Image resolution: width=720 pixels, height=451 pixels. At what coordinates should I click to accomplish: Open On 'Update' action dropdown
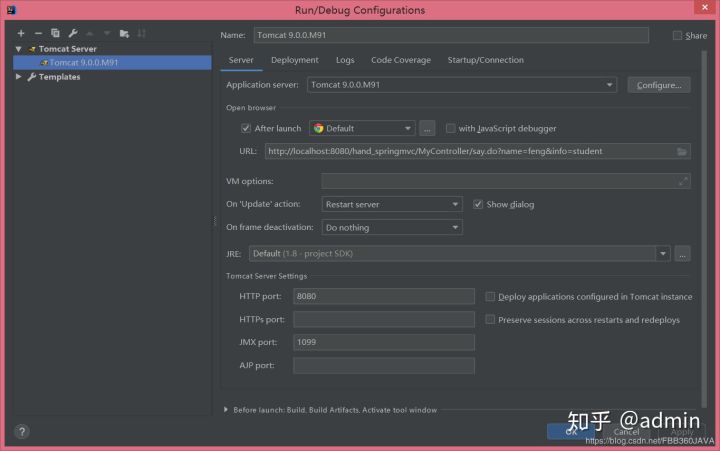pos(392,204)
